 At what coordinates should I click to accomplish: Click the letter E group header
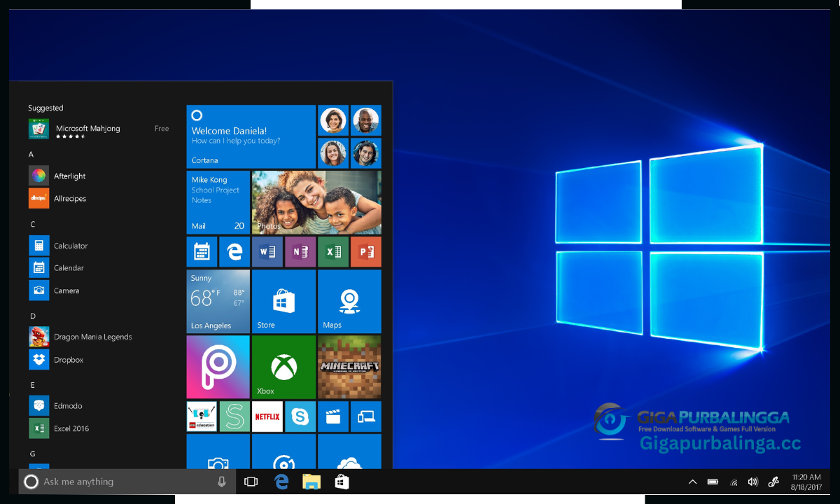pos(32,385)
